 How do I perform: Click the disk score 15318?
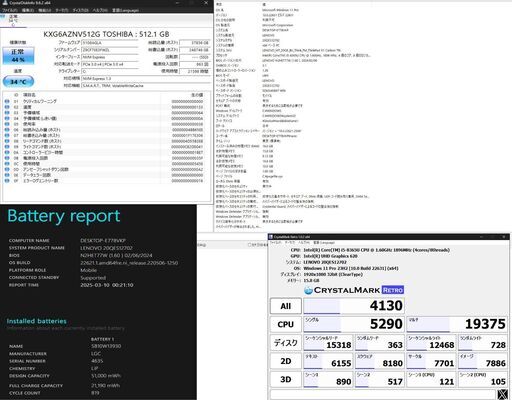coord(328,343)
